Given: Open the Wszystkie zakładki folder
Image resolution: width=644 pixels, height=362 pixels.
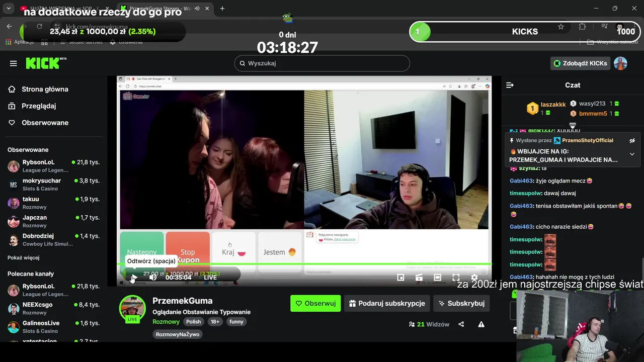Looking at the screenshot, I should pyautogui.click(x=613, y=42).
